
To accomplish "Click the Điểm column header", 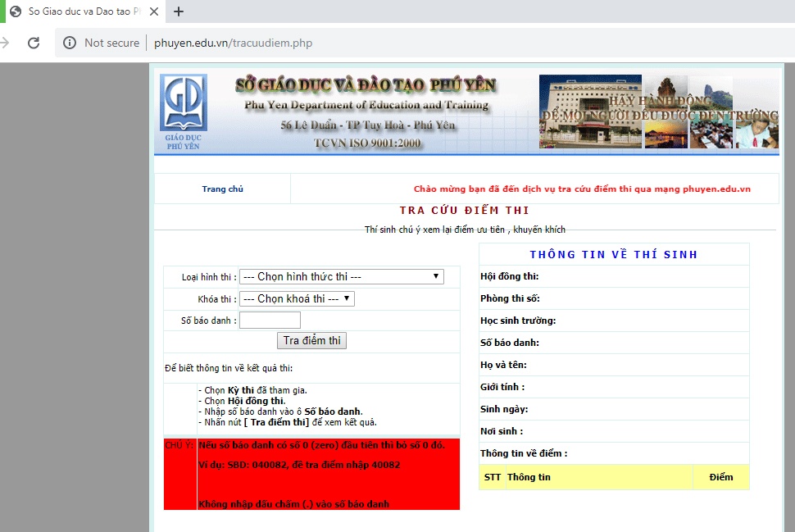I will coord(720,477).
